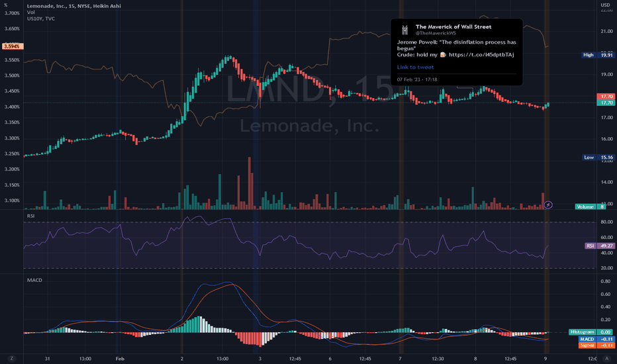Click the 9 date on time axis
The width and height of the screenshot is (617, 364).
[546, 359]
